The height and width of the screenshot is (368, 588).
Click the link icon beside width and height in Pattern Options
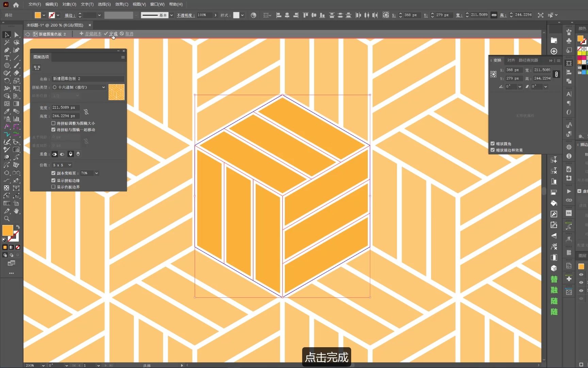click(86, 112)
